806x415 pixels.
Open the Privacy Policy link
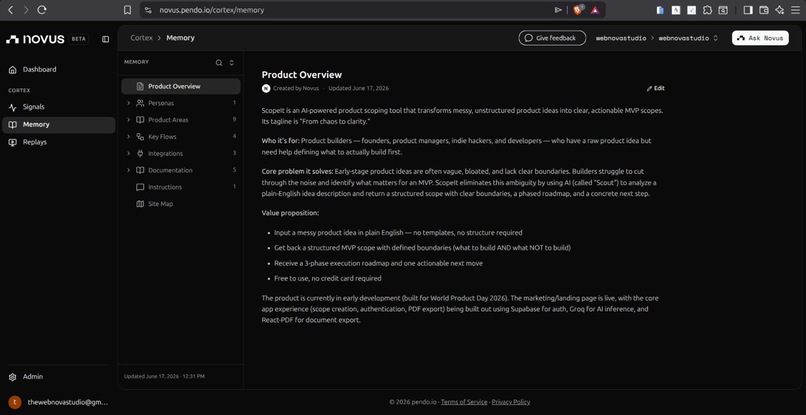coord(511,402)
